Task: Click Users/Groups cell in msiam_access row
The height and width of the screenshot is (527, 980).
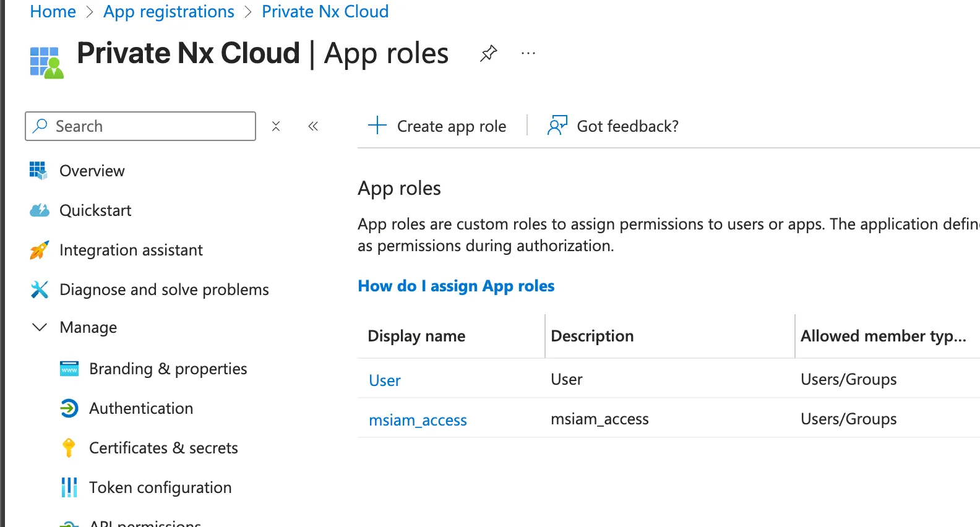Action: tap(848, 419)
